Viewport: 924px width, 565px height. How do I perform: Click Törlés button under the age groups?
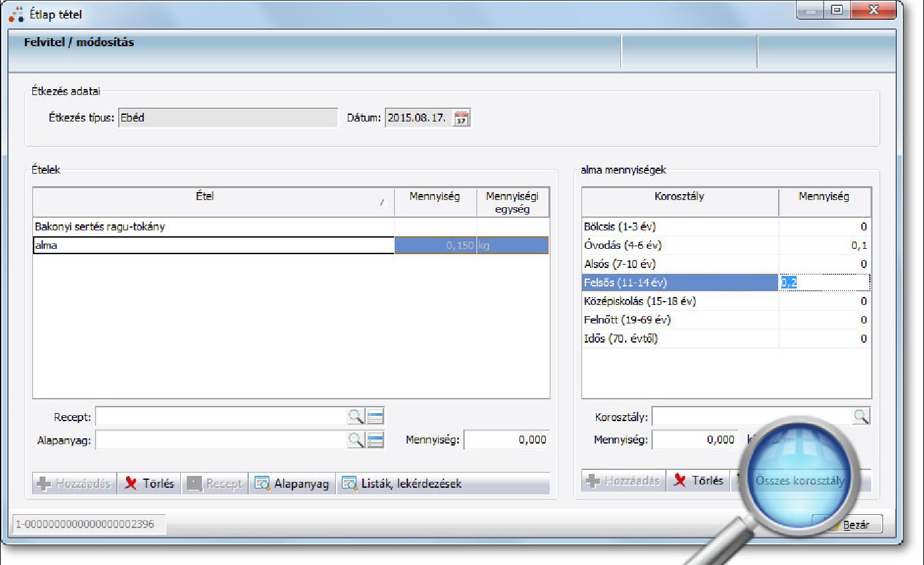[700, 481]
